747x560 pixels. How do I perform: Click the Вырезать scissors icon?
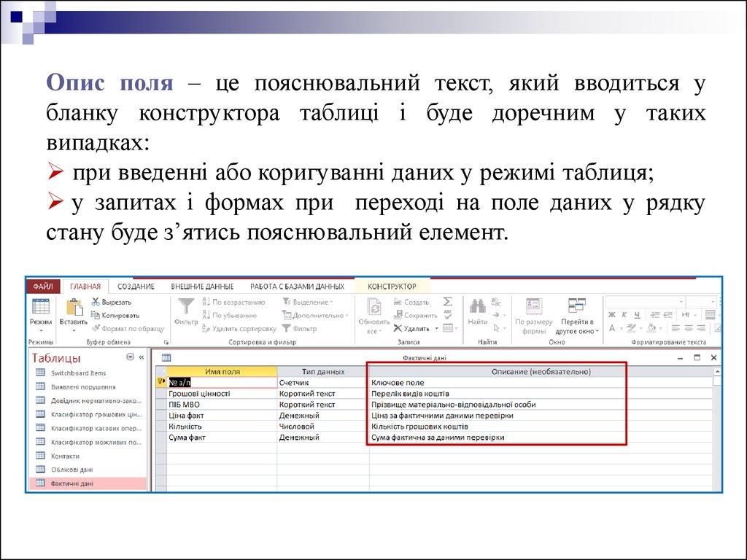click(96, 302)
